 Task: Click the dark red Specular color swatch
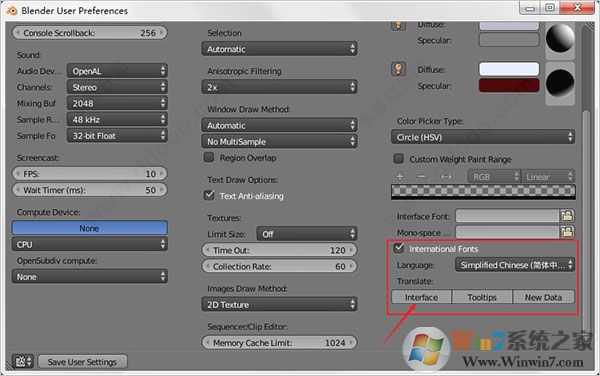tap(509, 85)
